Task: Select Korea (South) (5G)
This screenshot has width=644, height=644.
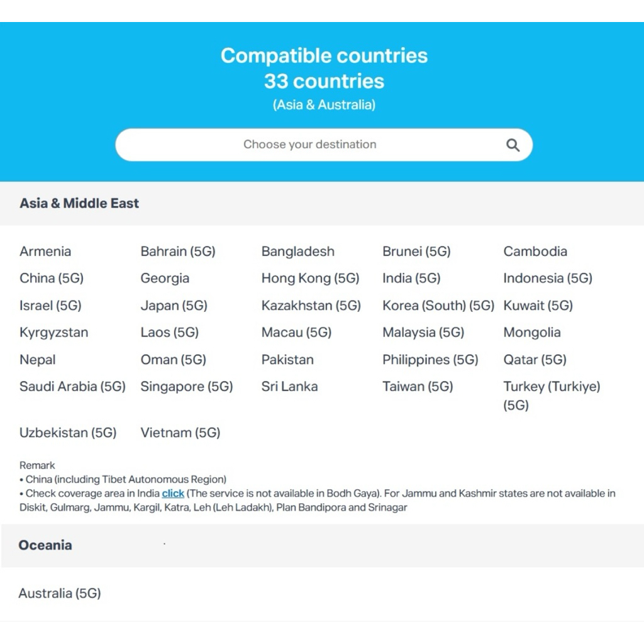Action: tap(438, 306)
